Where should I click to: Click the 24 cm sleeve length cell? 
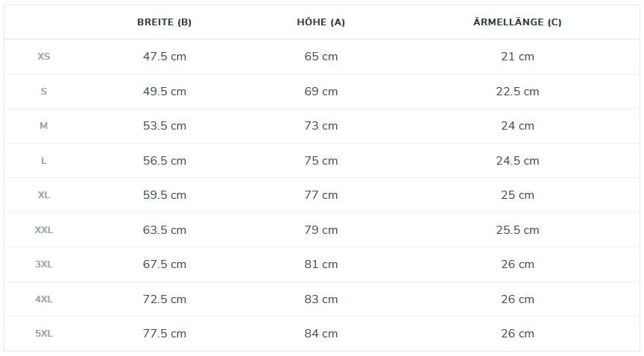517,126
